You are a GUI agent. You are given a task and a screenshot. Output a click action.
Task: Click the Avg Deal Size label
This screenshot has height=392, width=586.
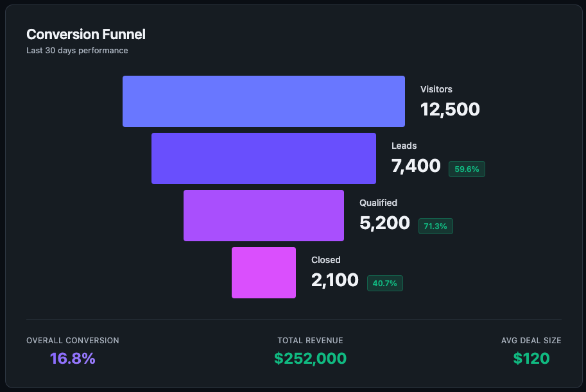[531, 341]
